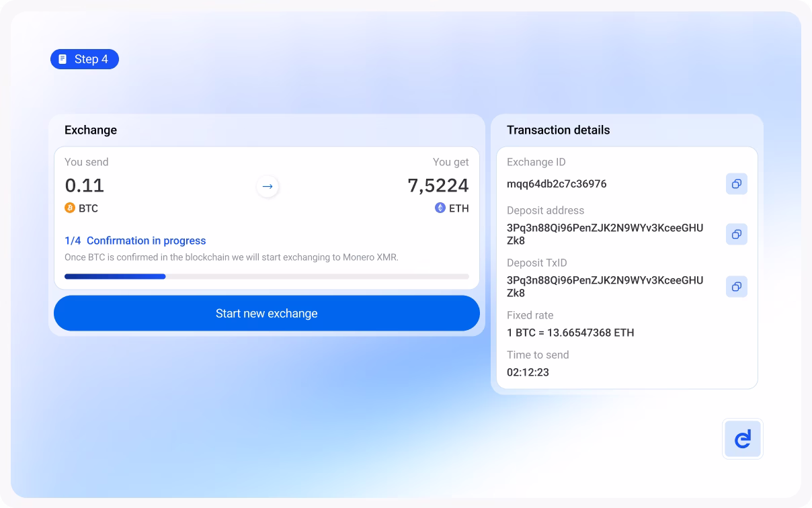Click the Exchange panel heading

91,130
